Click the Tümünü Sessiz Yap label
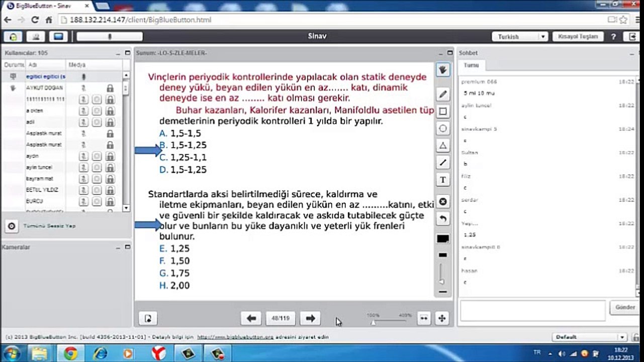 (49, 226)
